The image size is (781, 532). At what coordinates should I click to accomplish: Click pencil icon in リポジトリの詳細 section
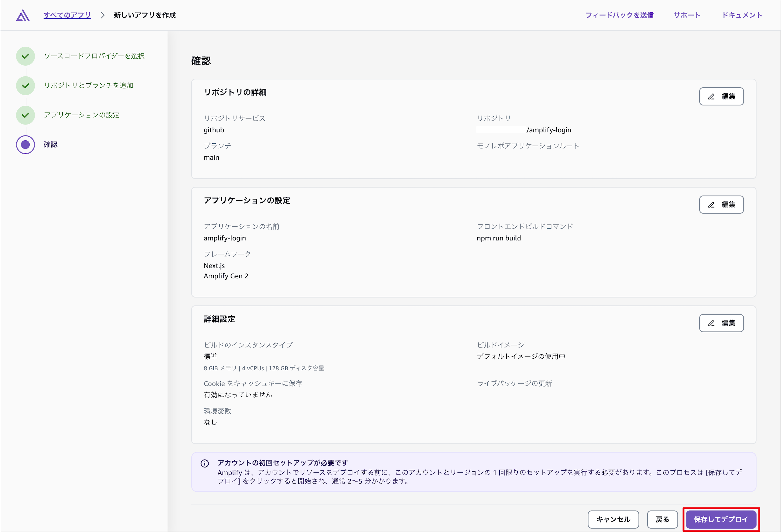point(711,97)
